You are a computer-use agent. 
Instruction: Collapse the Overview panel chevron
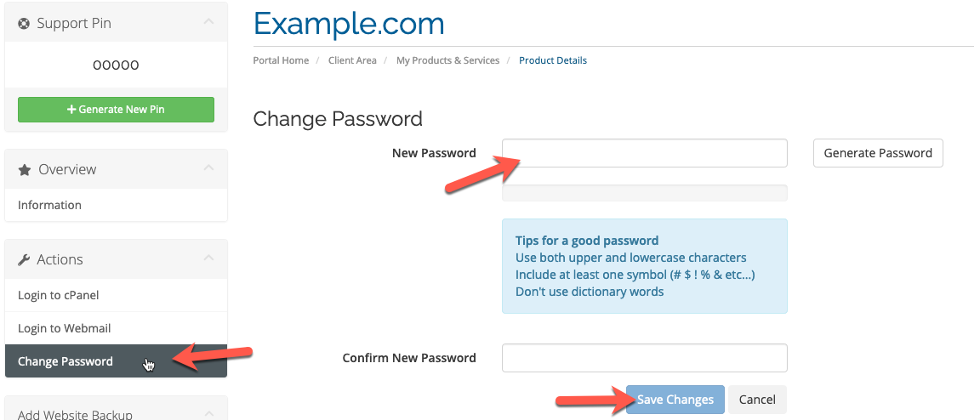click(209, 169)
